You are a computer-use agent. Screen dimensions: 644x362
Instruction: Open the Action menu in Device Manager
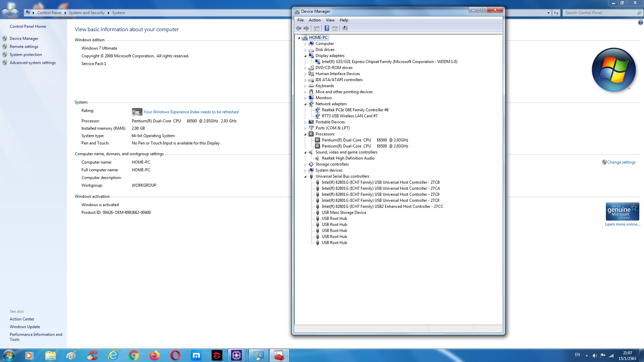(315, 20)
